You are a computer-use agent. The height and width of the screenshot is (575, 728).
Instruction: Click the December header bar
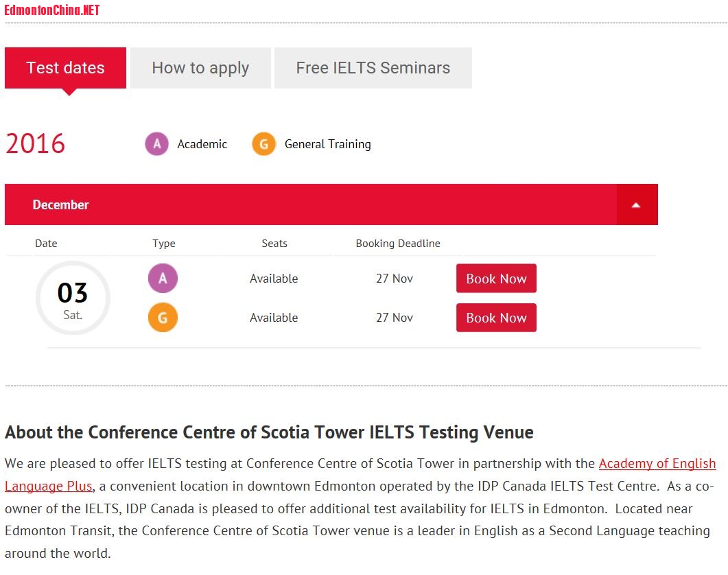(x=309, y=204)
